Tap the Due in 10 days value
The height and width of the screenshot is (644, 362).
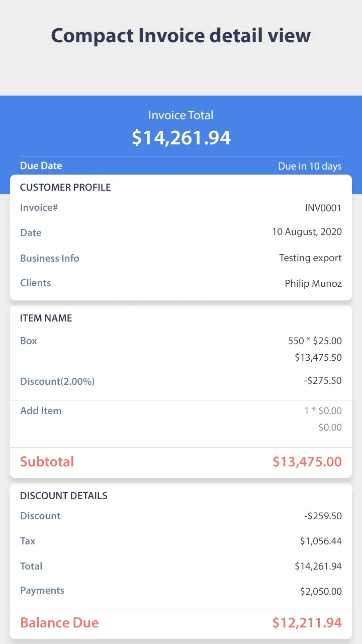click(x=310, y=166)
